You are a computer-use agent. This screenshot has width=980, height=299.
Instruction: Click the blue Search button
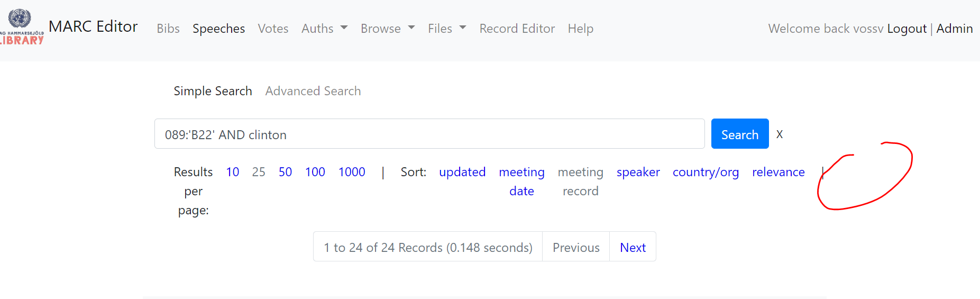tap(740, 134)
